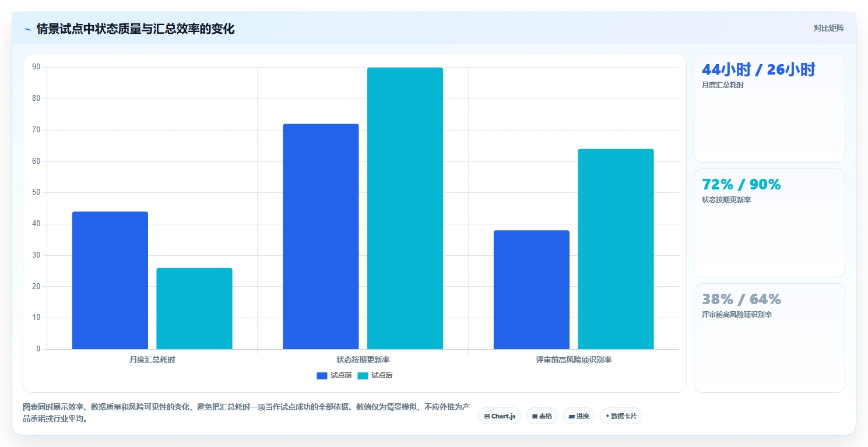Click the y-axis tick labeled 90
The width and height of the screenshot is (868, 447).
tap(37, 67)
